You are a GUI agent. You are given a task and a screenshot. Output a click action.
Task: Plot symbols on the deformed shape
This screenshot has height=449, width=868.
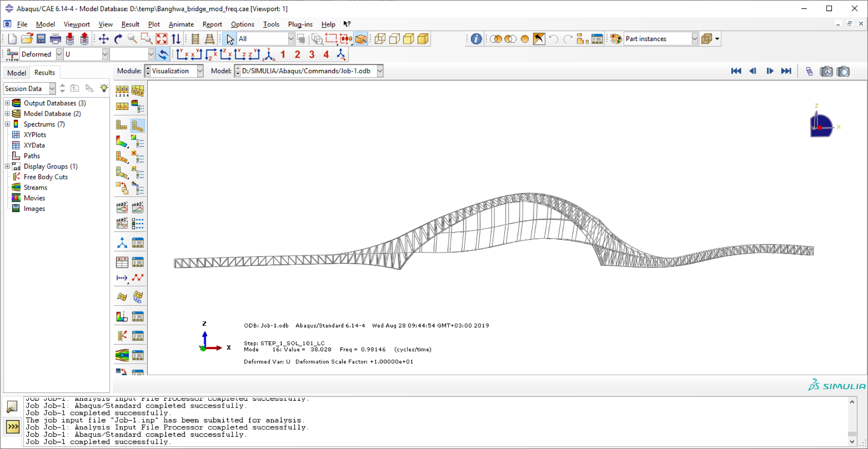click(x=122, y=157)
